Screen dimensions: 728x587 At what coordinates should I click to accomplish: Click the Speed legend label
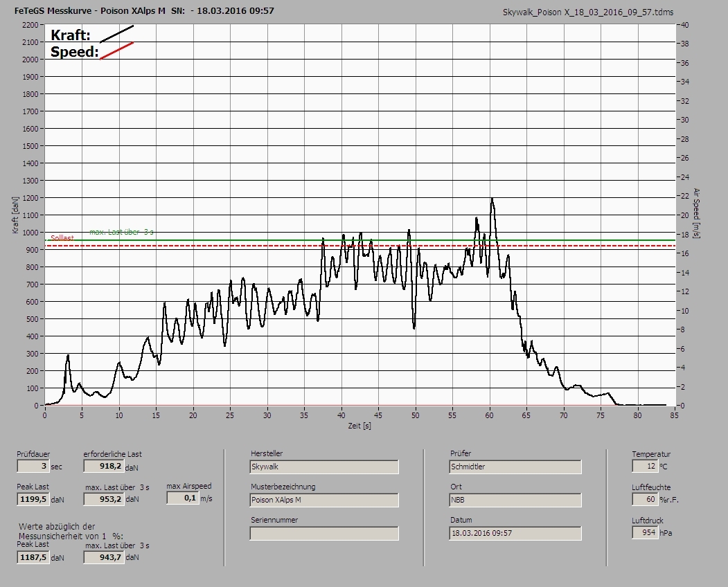point(74,51)
